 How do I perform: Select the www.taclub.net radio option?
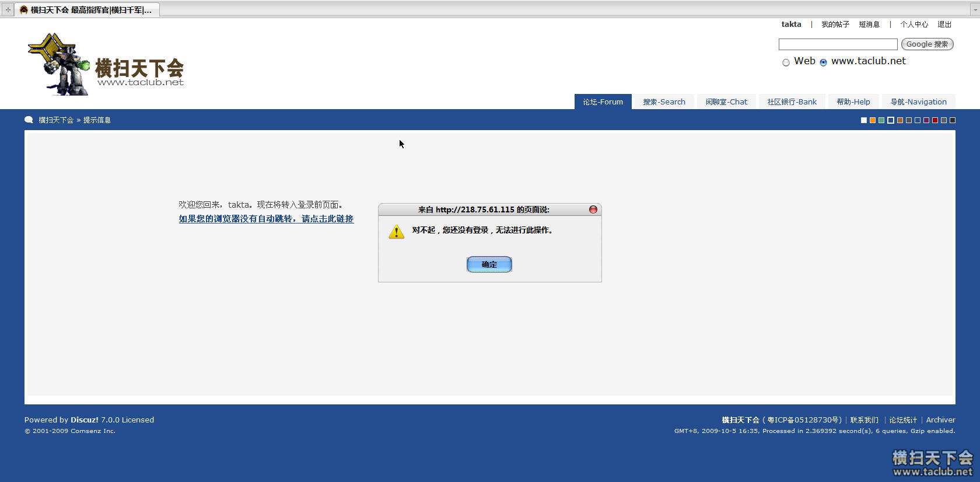pyautogui.click(x=823, y=62)
